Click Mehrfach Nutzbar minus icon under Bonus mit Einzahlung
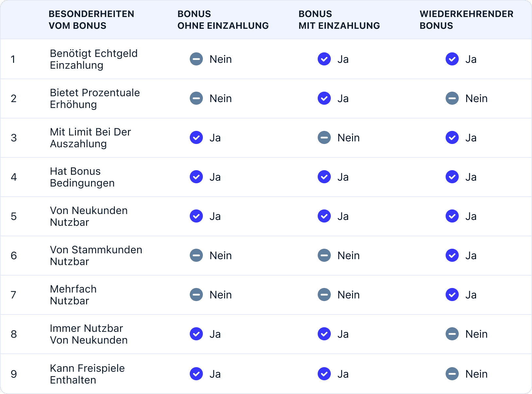Image resolution: width=532 pixels, height=394 pixels. (x=324, y=295)
